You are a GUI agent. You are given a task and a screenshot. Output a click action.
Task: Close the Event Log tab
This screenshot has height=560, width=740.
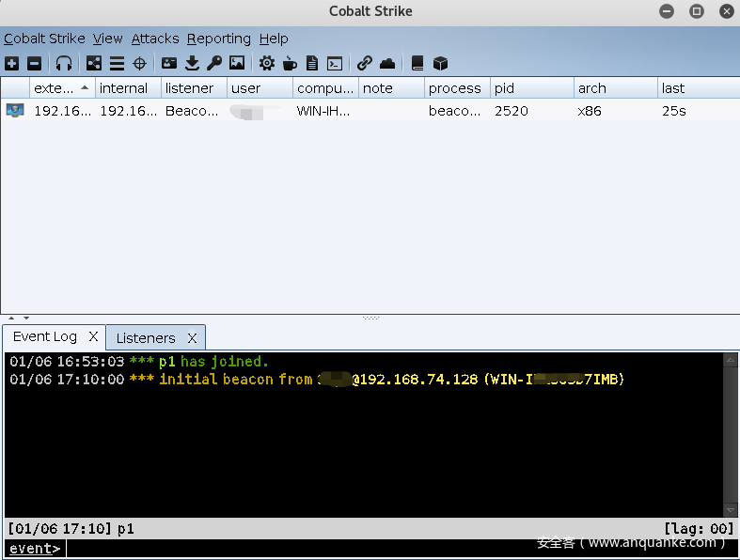[x=93, y=336]
